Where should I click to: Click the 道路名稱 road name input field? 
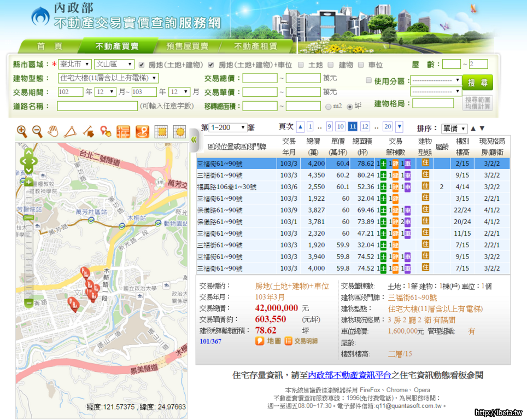[97, 106]
